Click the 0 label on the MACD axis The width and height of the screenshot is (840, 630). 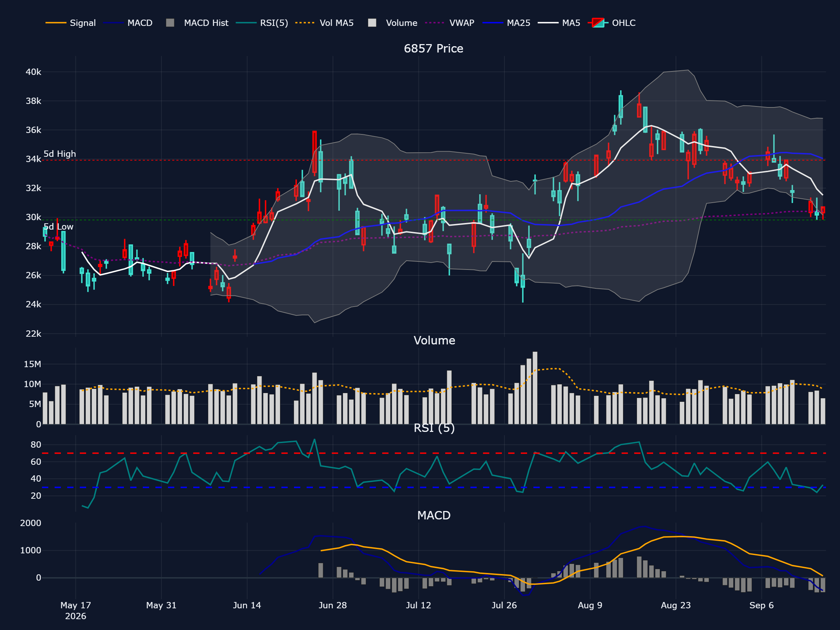pyautogui.click(x=39, y=577)
